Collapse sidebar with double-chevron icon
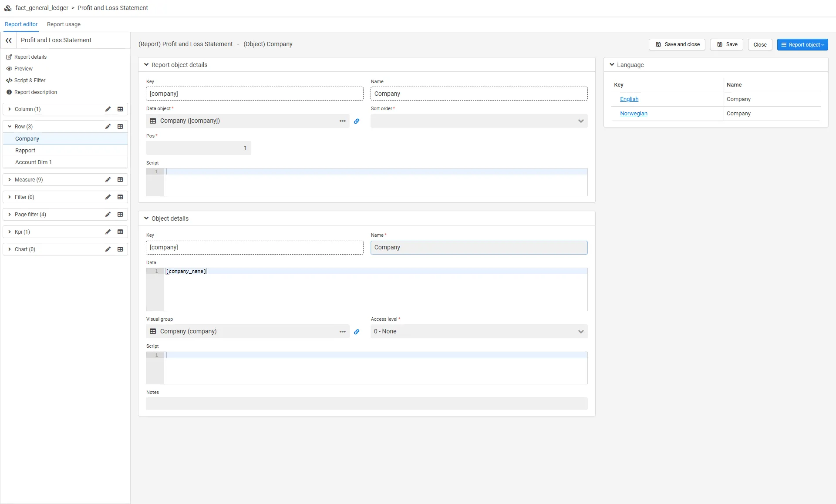Viewport: 836px width, 504px height. pos(9,40)
